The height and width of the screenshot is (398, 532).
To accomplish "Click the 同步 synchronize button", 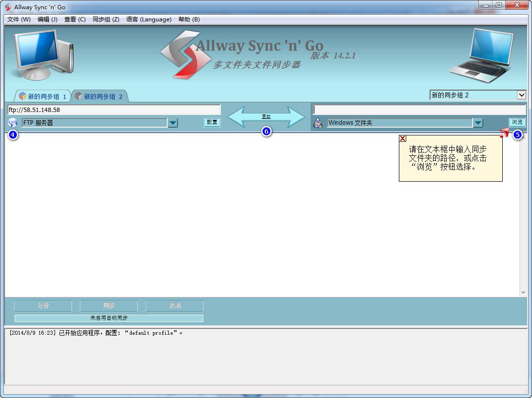I will tap(109, 306).
